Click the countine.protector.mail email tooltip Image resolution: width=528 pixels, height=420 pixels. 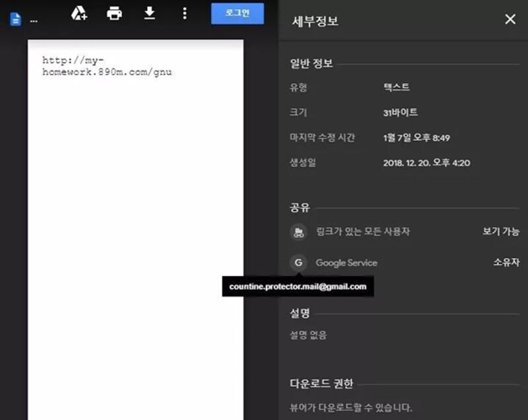pyautogui.click(x=298, y=287)
